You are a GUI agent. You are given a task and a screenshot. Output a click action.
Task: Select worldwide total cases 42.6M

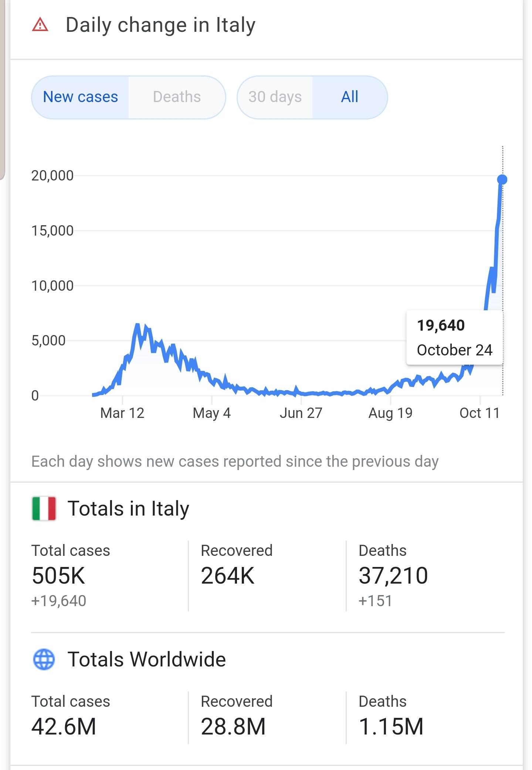[64, 726]
